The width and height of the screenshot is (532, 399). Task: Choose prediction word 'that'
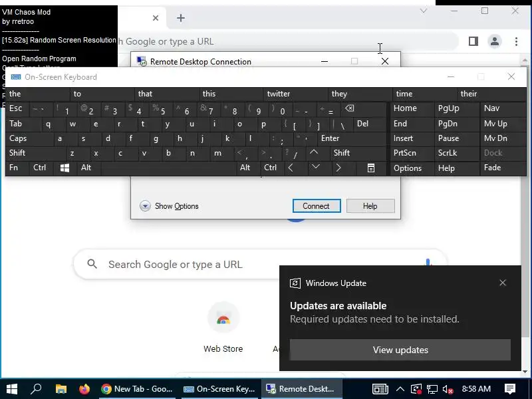point(166,94)
